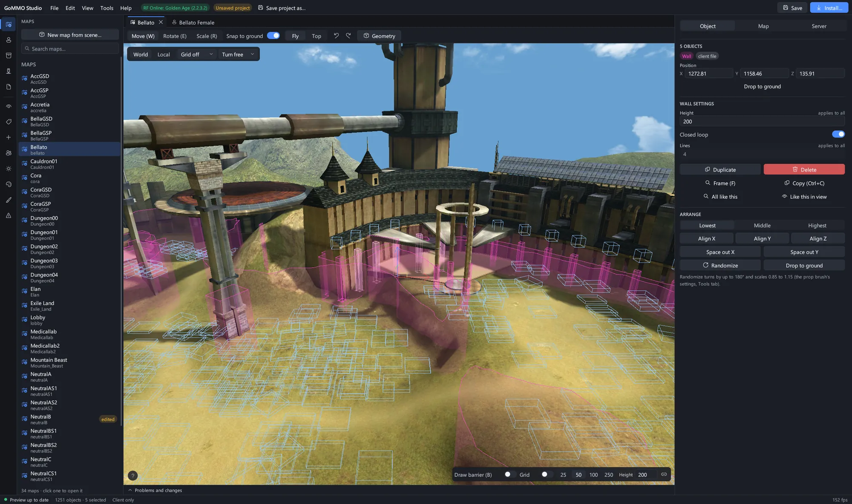Enable the Draw barrier (B) switch
This screenshot has height=504, width=852.
pos(509,474)
